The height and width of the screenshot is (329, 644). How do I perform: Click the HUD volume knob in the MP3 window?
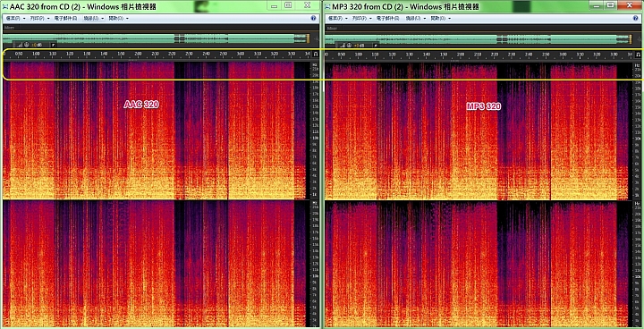[x=349, y=45]
